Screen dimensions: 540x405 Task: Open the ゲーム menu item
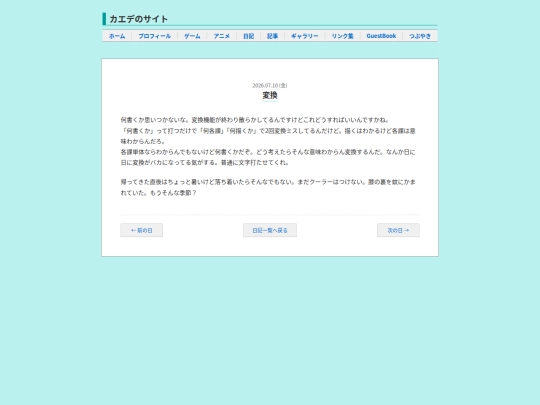[192, 36]
